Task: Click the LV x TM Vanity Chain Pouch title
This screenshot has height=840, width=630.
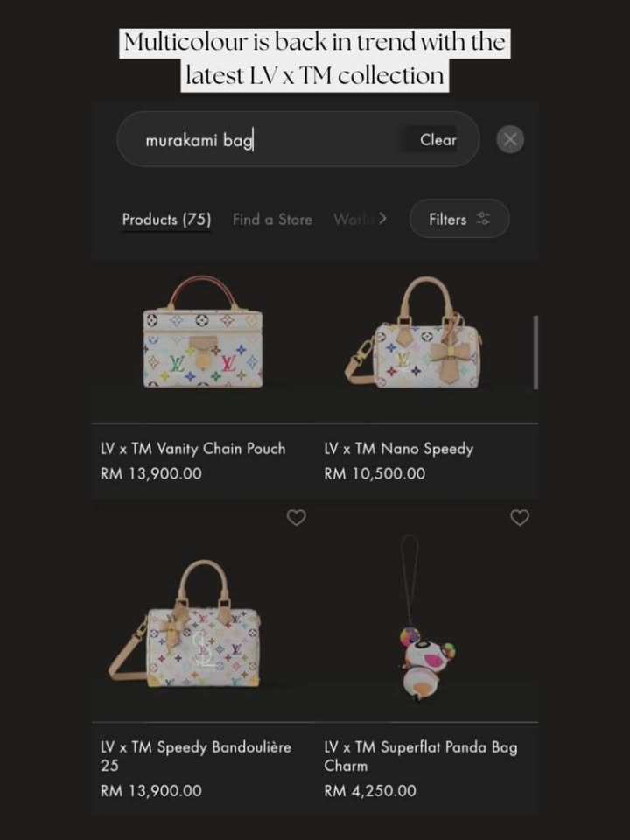Action: 192,448
